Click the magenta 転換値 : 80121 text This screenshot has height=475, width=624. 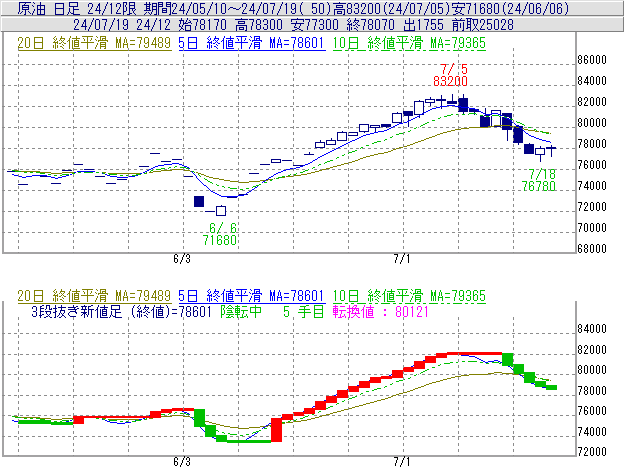click(380, 311)
